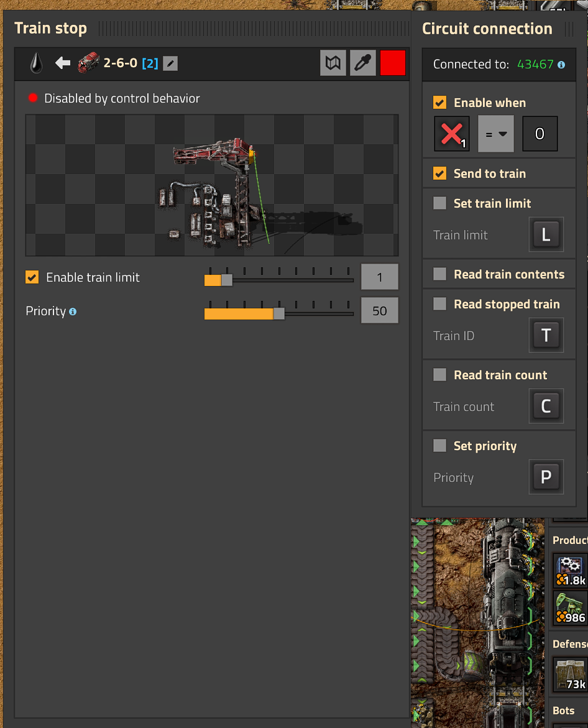Screen dimensions: 588x728
Task: Click the green network ID 43467
Action: coord(535,64)
